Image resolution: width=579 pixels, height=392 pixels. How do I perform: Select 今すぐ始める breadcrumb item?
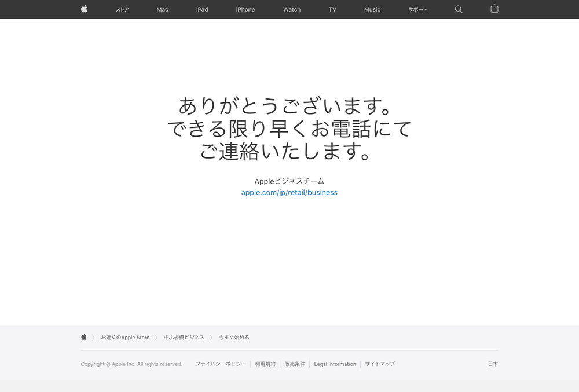coord(234,338)
